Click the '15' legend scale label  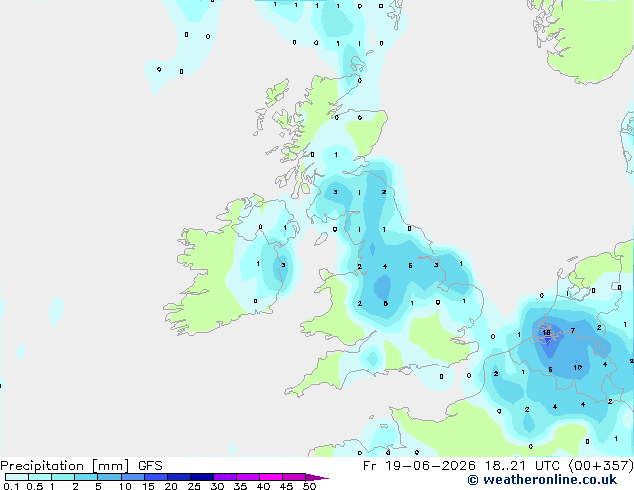click(148, 486)
